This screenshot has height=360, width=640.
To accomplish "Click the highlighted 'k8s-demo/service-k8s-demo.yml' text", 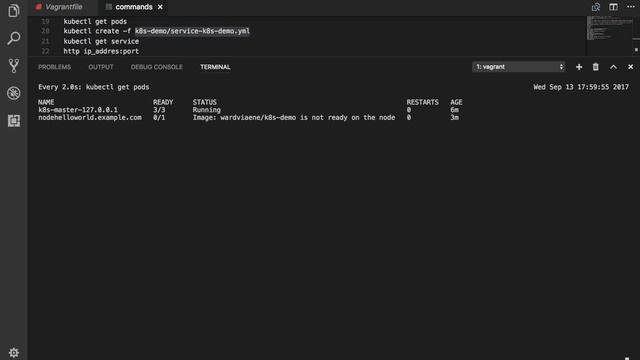I will (x=192, y=31).
